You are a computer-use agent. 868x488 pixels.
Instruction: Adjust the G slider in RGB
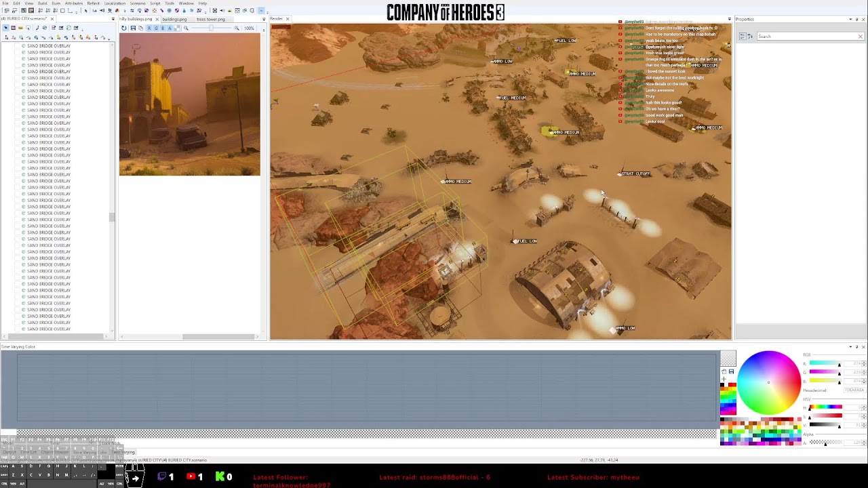[826, 371]
